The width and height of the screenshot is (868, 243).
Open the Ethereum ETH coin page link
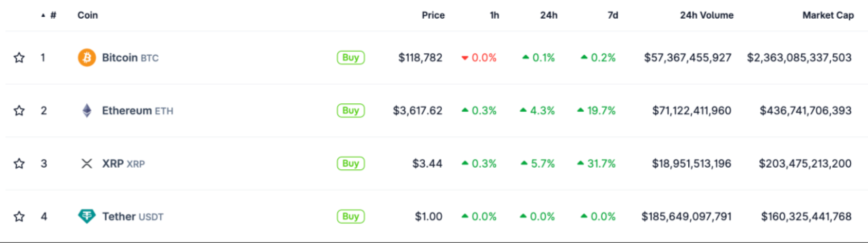coord(137,111)
